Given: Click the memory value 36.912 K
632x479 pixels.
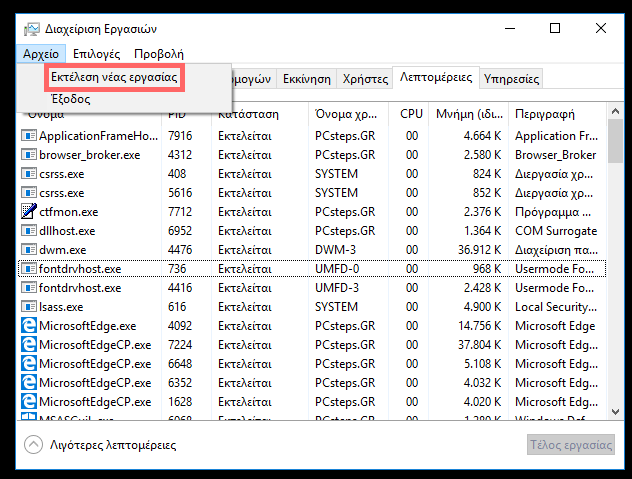Looking at the screenshot, I should pos(479,250).
